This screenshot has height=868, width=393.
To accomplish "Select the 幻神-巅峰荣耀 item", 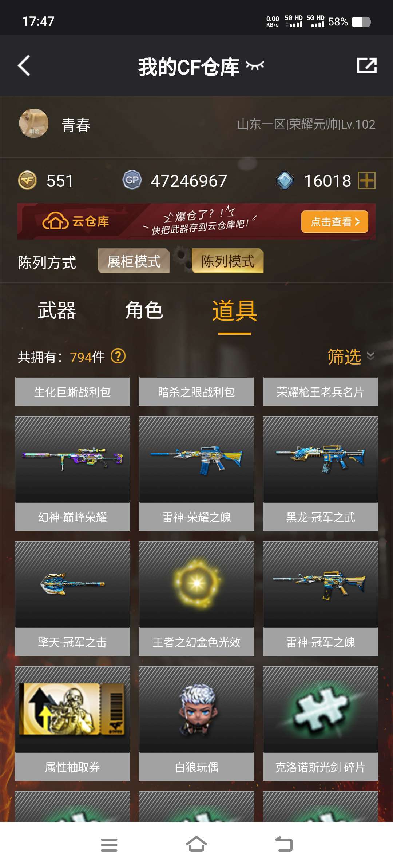I will (72, 474).
